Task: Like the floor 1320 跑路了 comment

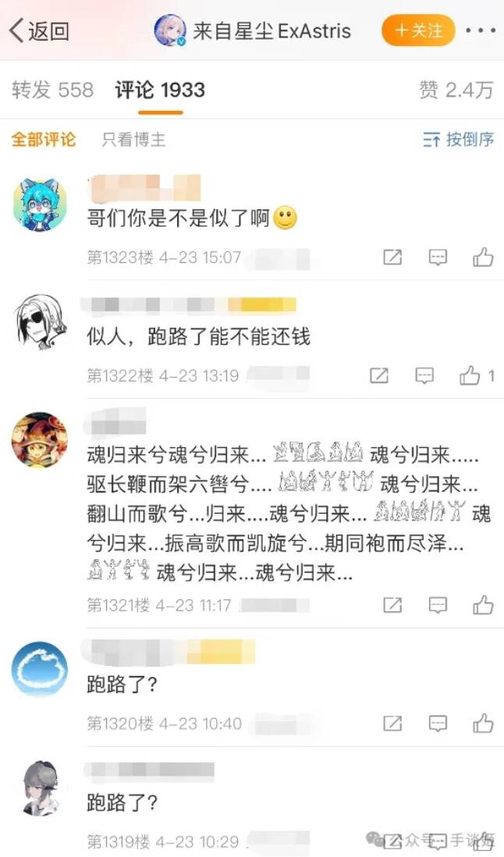Action: pyautogui.click(x=483, y=723)
